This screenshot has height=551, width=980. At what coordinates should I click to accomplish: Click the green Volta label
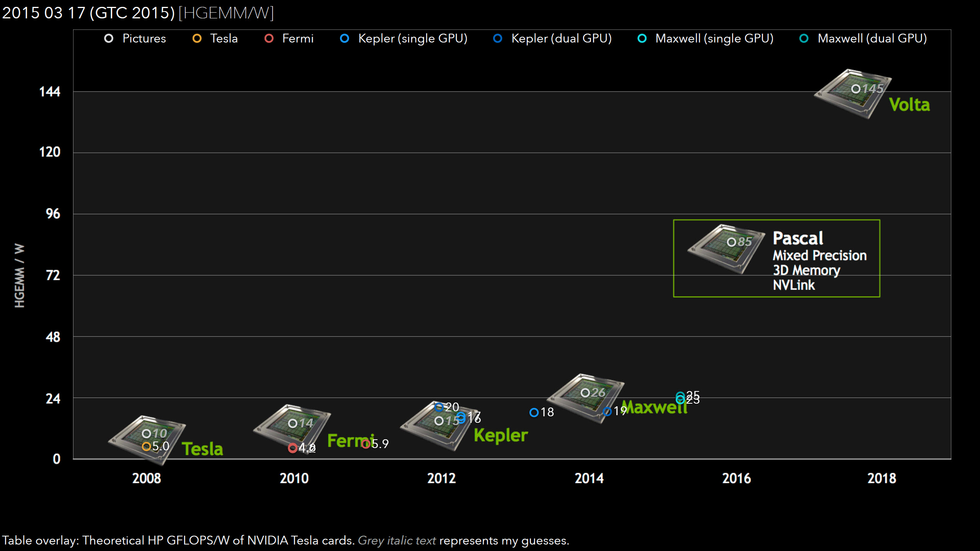(909, 105)
